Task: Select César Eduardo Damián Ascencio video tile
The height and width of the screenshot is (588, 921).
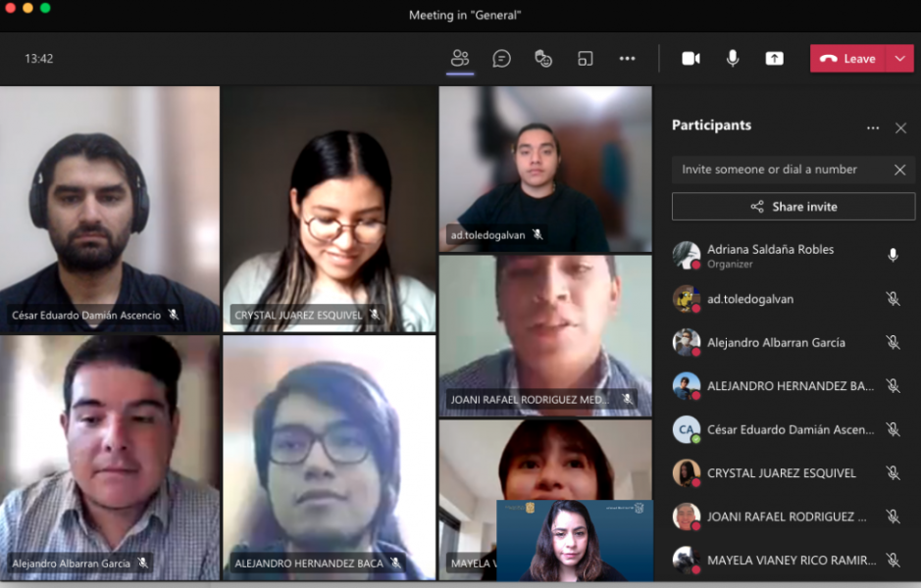Action: (x=109, y=210)
